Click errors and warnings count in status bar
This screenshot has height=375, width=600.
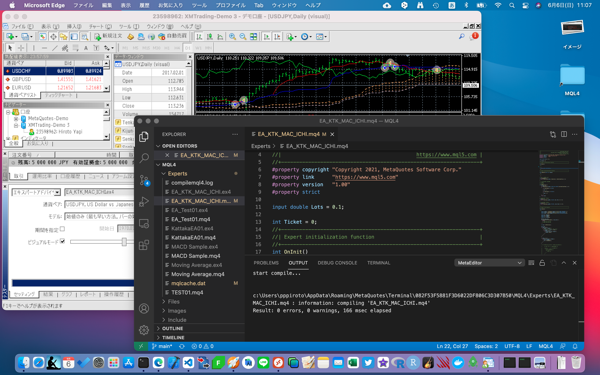click(x=202, y=346)
